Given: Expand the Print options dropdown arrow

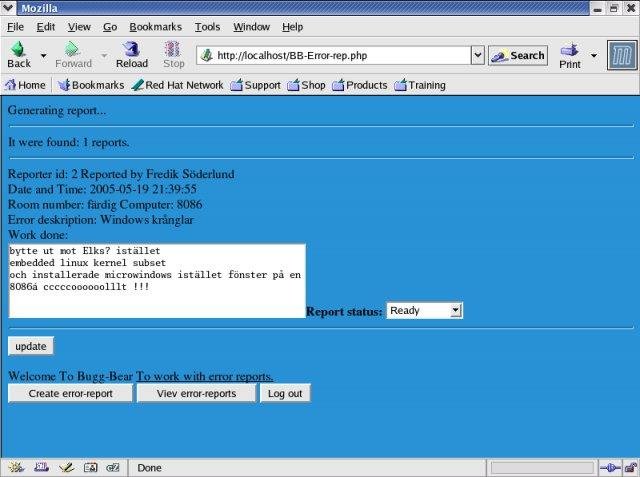Looking at the screenshot, I should pos(594,55).
